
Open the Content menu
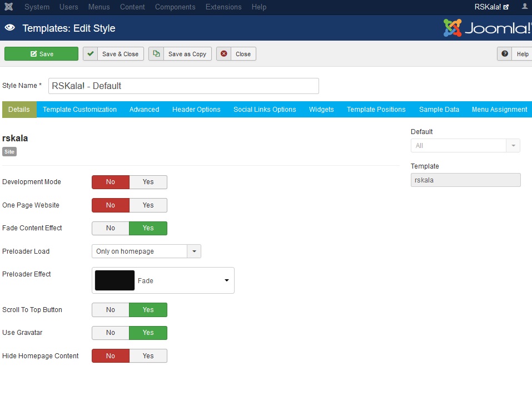pos(132,7)
